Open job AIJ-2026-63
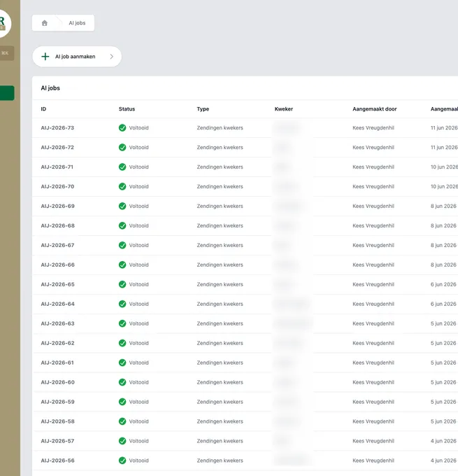The width and height of the screenshot is (458, 476). click(57, 323)
